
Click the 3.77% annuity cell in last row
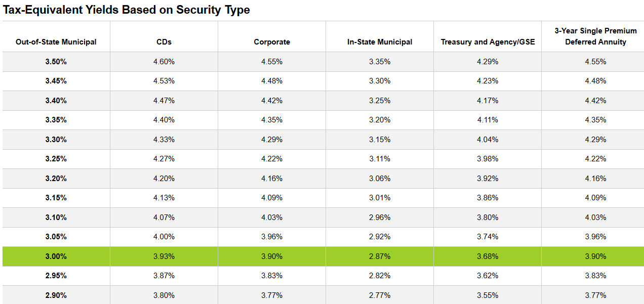point(595,295)
